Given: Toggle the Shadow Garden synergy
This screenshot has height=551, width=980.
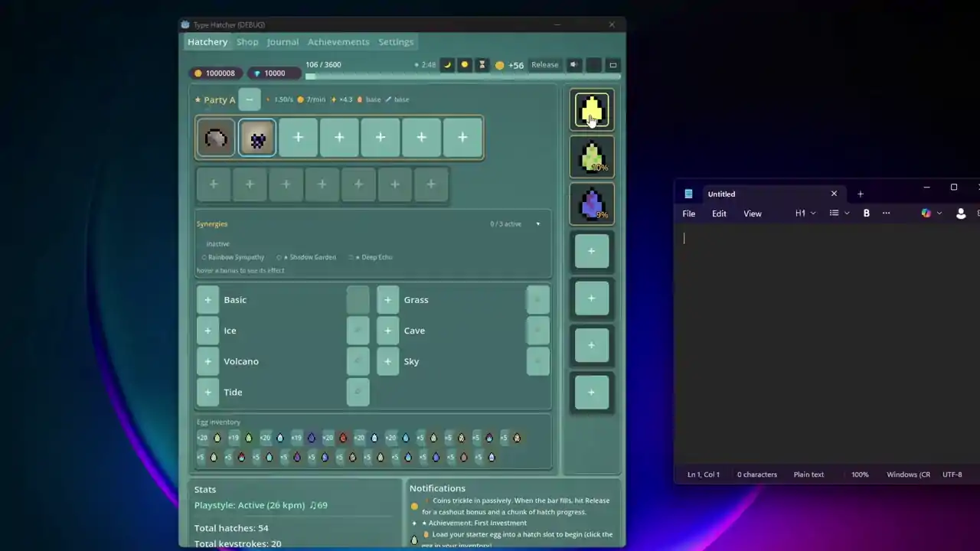Looking at the screenshot, I should [x=306, y=257].
